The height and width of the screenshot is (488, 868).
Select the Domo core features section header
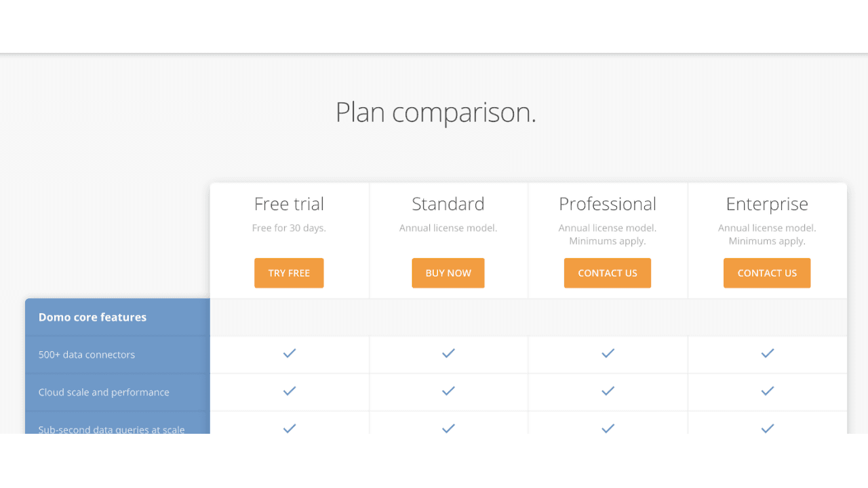click(92, 317)
